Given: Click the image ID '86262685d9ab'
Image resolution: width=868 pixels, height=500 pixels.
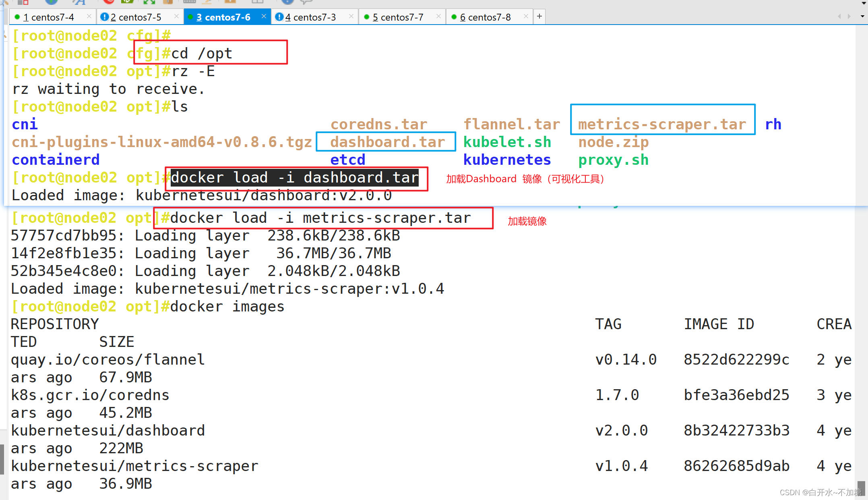Looking at the screenshot, I should point(737,466).
